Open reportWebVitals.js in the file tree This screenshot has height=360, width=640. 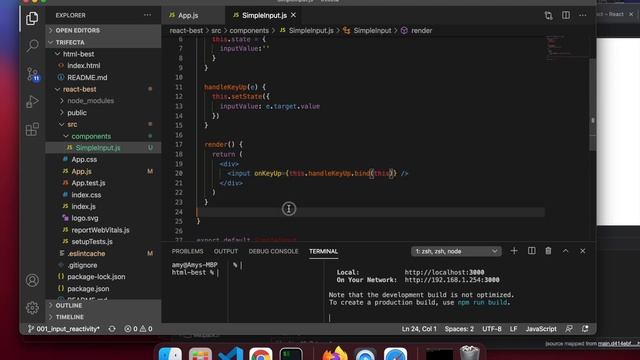100,230
